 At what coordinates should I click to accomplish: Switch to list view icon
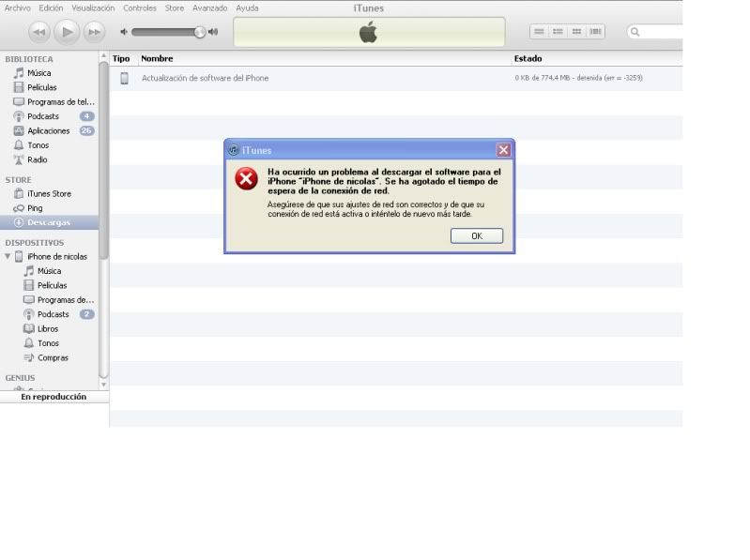(x=539, y=32)
